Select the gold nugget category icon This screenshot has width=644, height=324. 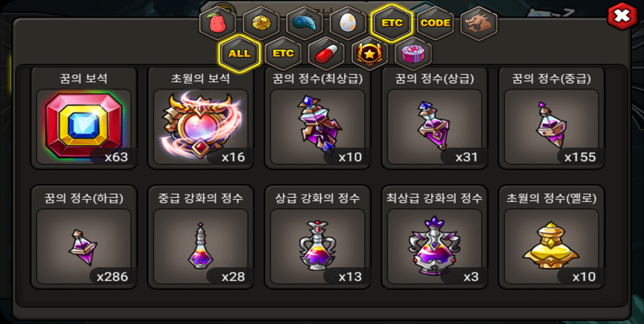261,23
